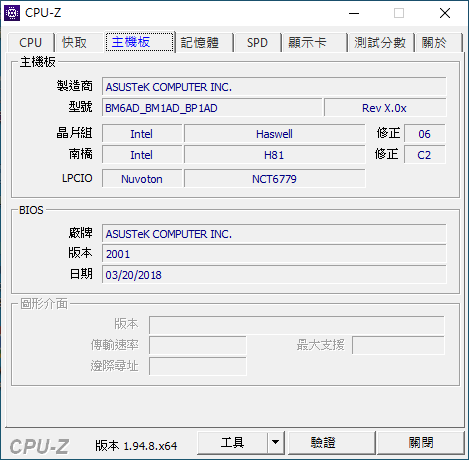Image resolution: width=469 pixels, height=460 pixels.
Task: Click the 南橋 label
Action: coord(80,154)
